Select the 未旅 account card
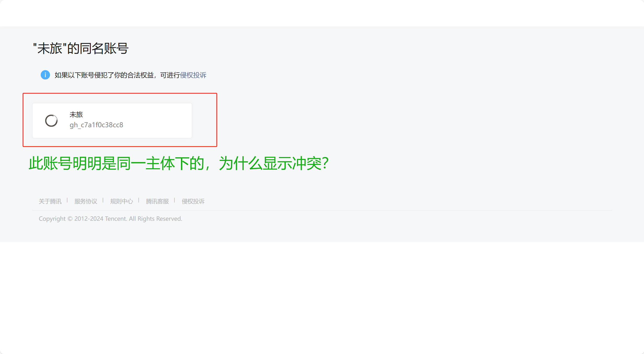Viewport: 644px width, 354px height. tap(112, 120)
